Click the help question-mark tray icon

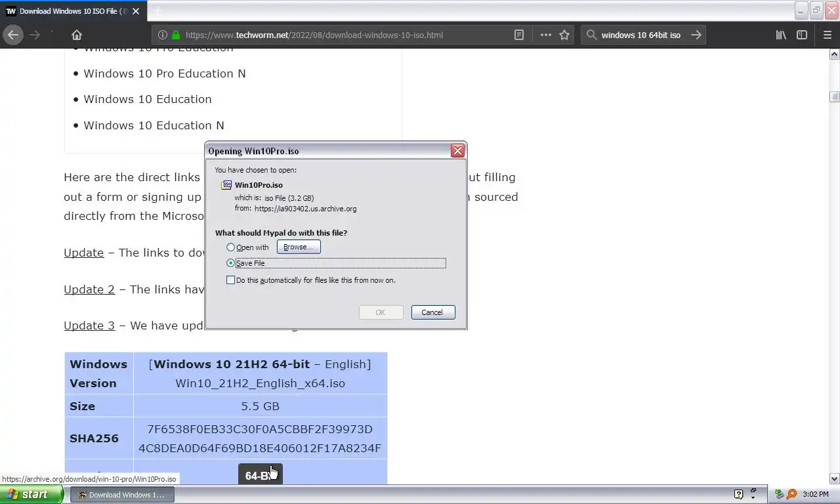[x=738, y=494]
